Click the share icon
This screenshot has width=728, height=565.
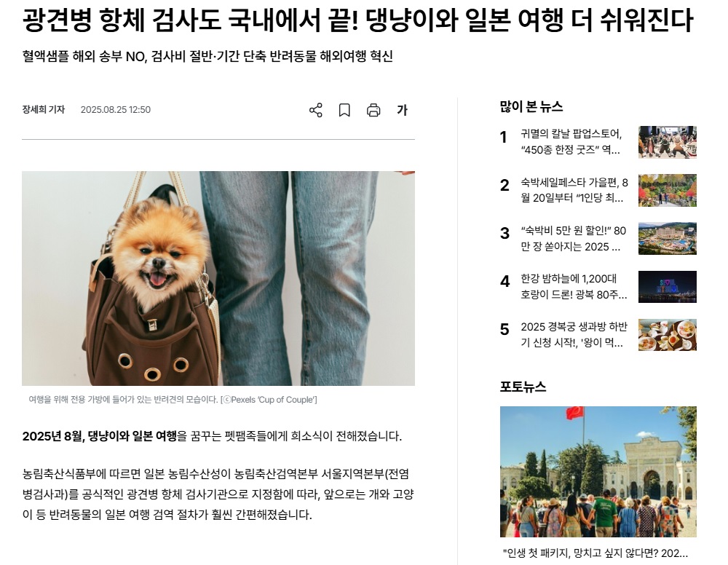pos(316,110)
